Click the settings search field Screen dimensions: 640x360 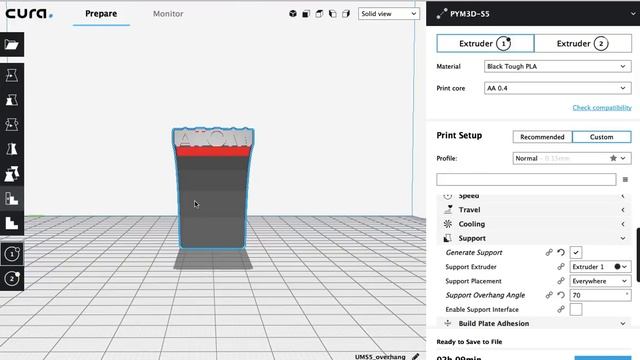coord(526,180)
